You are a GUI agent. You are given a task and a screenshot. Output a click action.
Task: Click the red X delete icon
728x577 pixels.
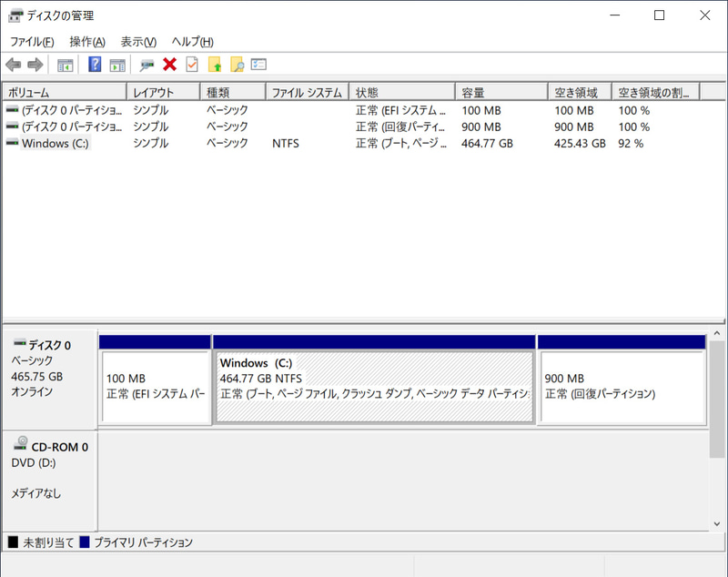tap(170, 65)
